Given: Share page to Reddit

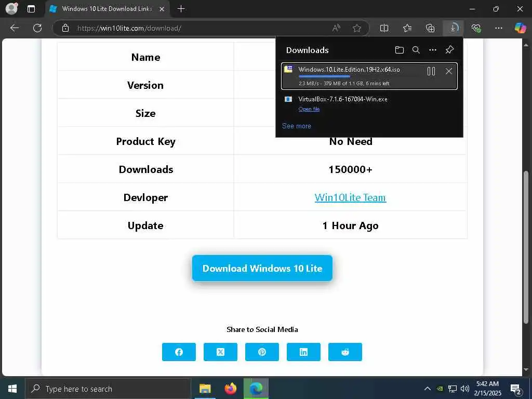Looking at the screenshot, I should [x=345, y=352].
